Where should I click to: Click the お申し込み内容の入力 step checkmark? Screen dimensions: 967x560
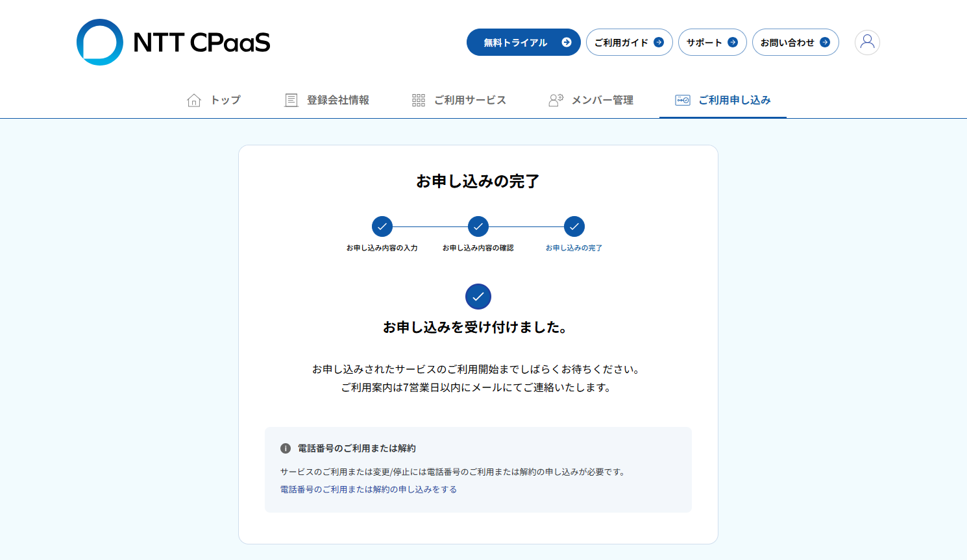coord(382,226)
